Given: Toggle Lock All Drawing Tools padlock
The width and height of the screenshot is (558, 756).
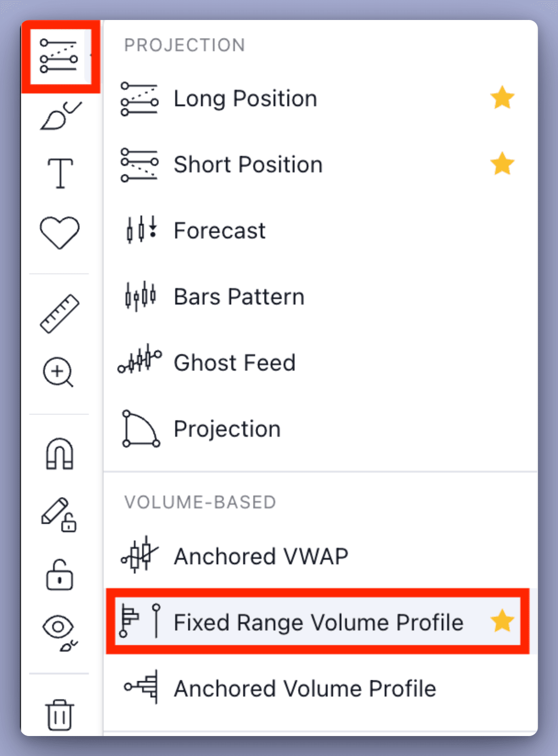Looking at the screenshot, I should click(x=60, y=575).
